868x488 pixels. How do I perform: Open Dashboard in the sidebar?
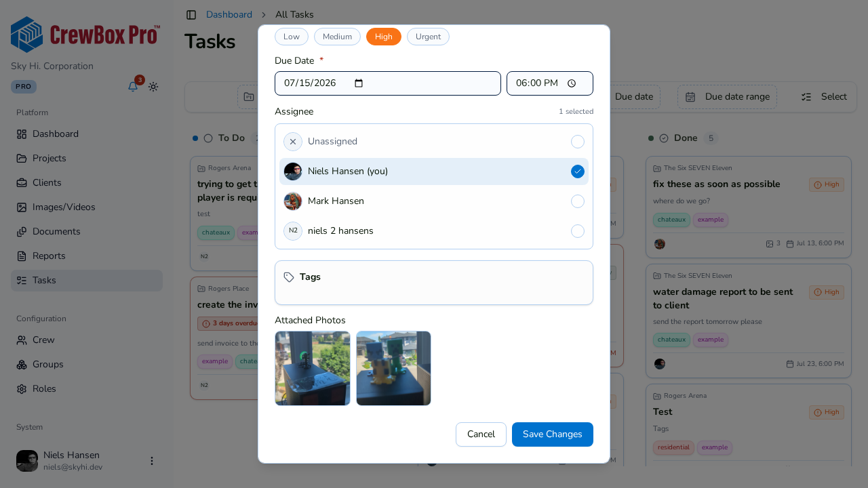point(87,134)
